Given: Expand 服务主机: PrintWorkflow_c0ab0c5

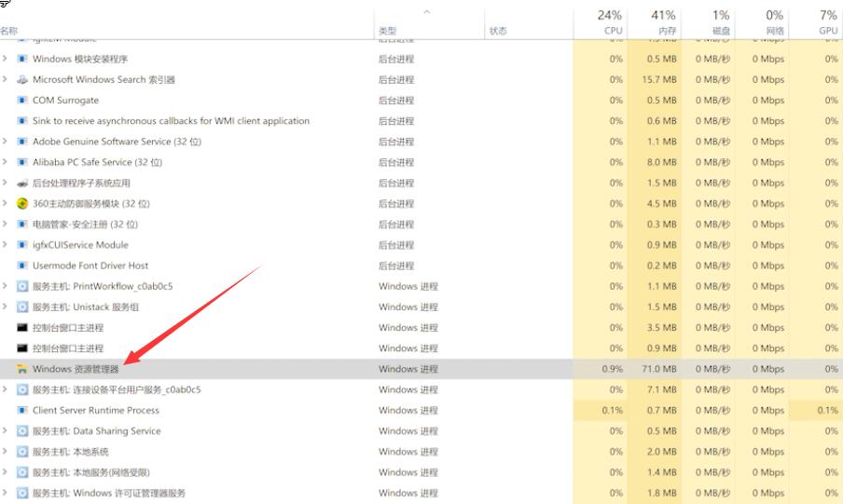Looking at the screenshot, I should point(5,286).
